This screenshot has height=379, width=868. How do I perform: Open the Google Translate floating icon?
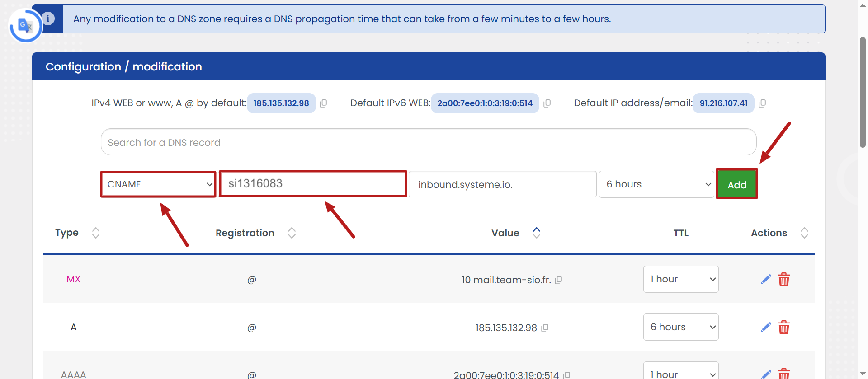pos(26,26)
